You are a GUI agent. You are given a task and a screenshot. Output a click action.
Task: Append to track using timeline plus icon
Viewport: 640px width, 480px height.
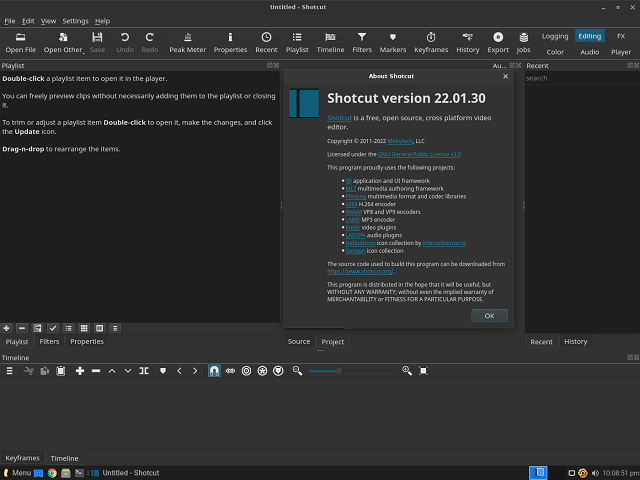coord(80,371)
